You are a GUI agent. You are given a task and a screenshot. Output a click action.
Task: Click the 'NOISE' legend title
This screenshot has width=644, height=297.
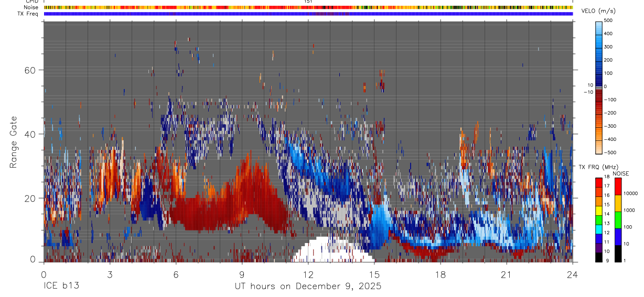pos(621,173)
